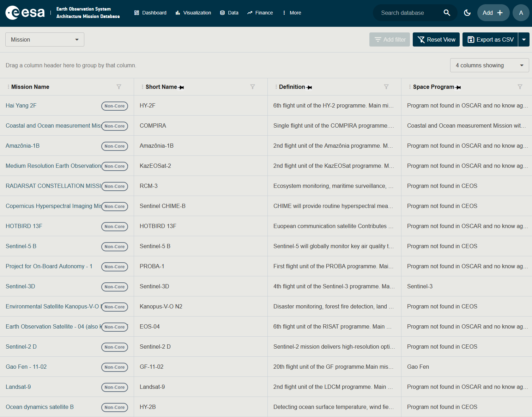Viewport: 532px width, 417px height.
Task: Select the Kanopus-V-O N2 cell
Action: tap(201, 306)
